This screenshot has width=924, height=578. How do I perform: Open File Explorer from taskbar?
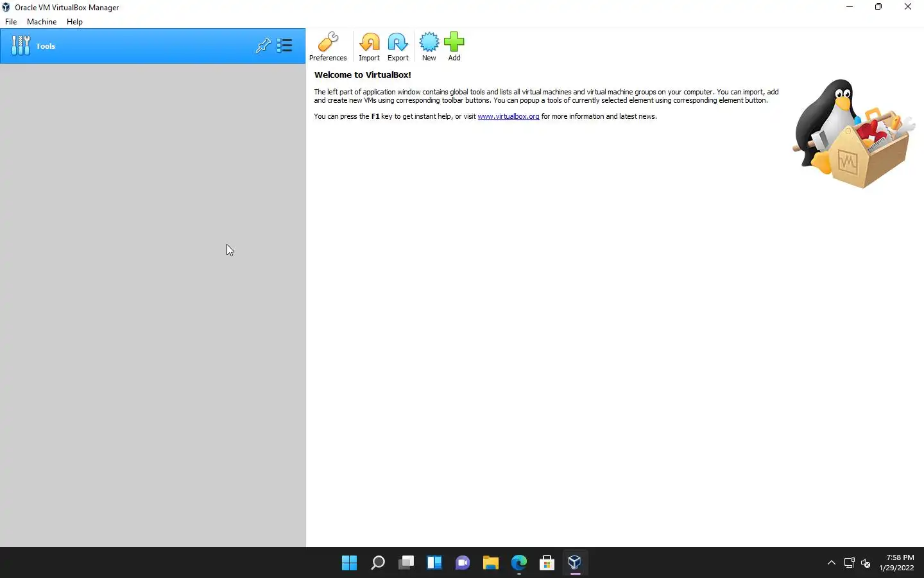click(x=491, y=563)
